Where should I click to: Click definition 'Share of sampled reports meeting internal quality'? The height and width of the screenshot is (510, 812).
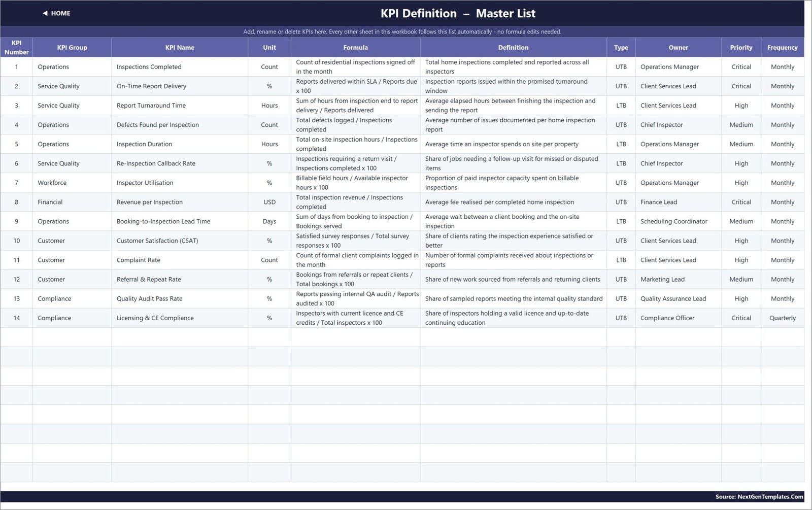click(513, 298)
